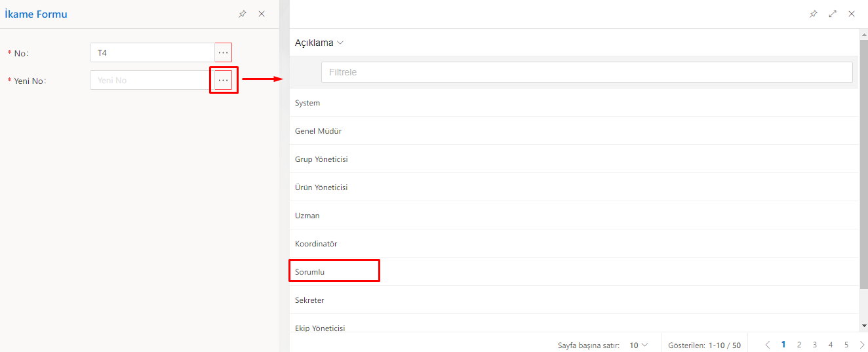
Task: Choose Koordinatör from the list
Action: tap(316, 244)
